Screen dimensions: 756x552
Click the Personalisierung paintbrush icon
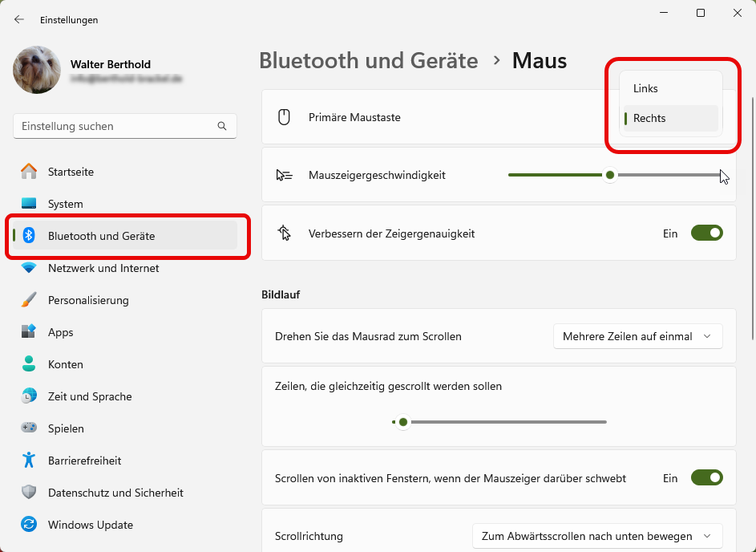29,300
